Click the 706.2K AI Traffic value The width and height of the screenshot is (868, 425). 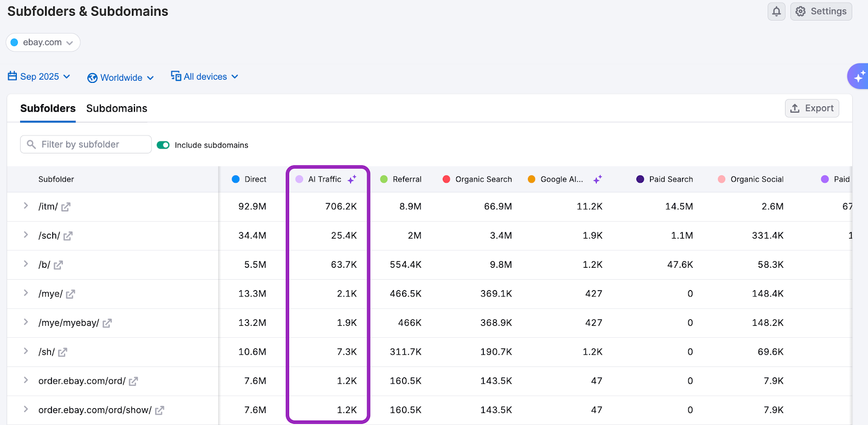point(341,207)
